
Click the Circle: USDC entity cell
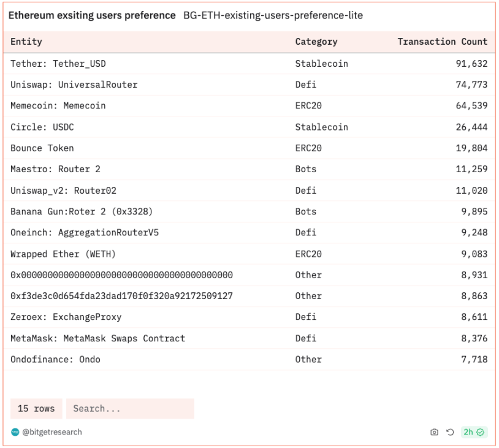coord(42,127)
